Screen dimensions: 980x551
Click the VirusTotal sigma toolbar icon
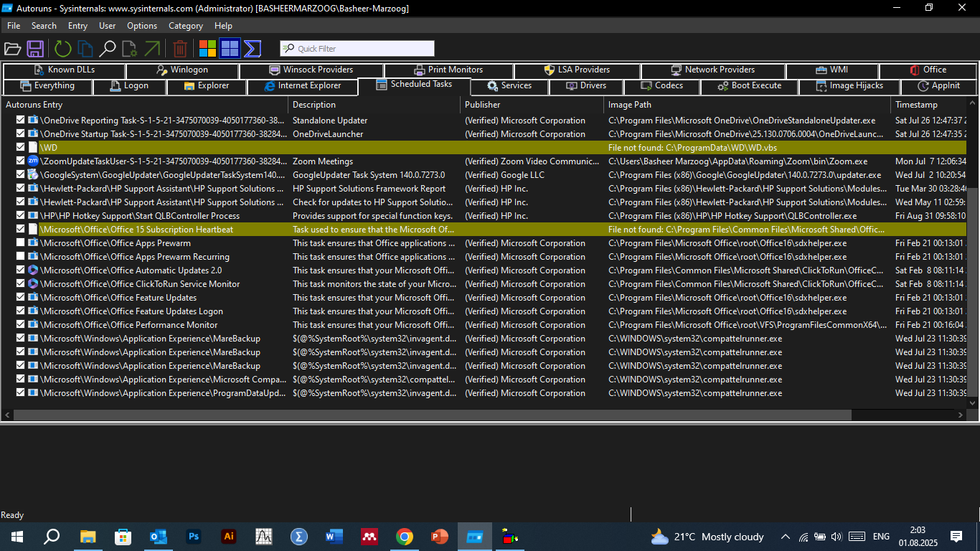point(252,49)
